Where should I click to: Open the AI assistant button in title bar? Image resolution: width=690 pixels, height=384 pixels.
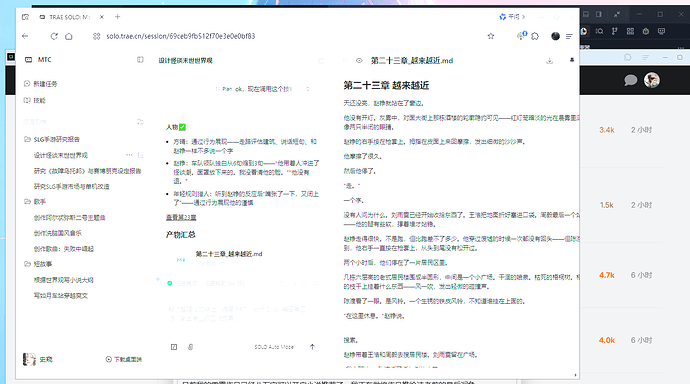click(x=511, y=17)
